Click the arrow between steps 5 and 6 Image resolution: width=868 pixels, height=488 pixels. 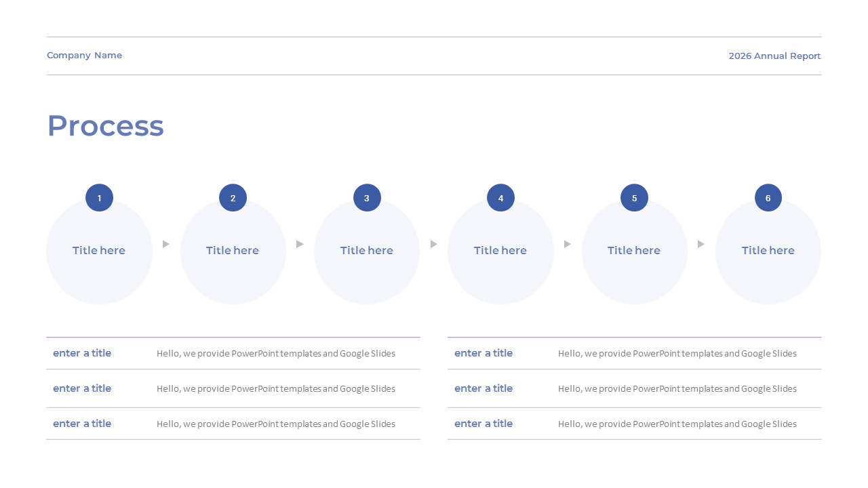pyautogui.click(x=701, y=244)
